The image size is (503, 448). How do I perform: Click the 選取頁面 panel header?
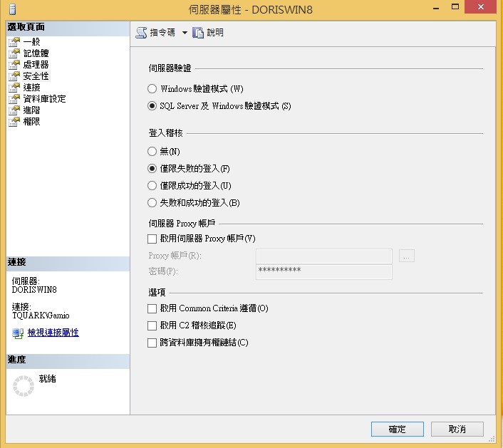click(68, 28)
